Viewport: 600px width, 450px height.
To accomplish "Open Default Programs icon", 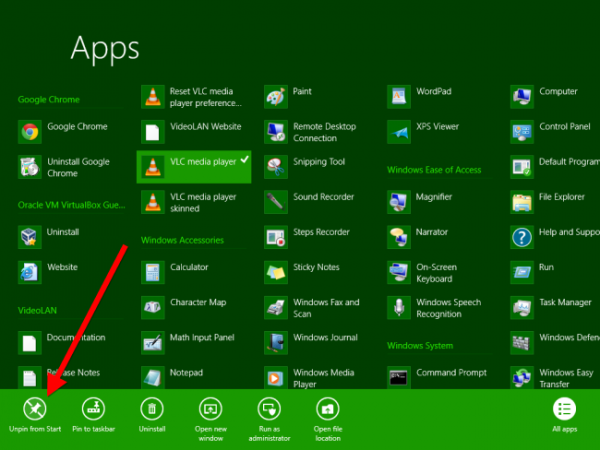I will pyautogui.click(x=522, y=167).
